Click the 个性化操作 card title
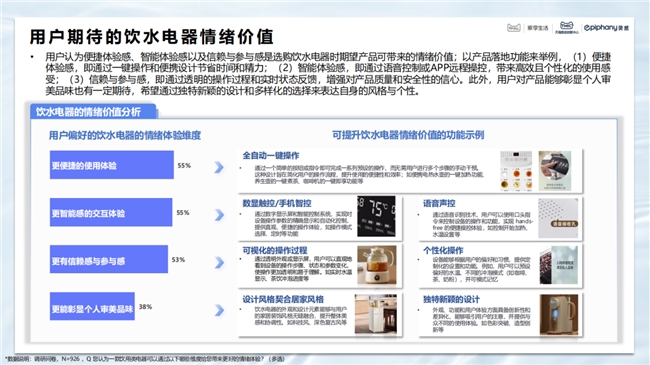The width and height of the screenshot is (650, 365). point(443,251)
